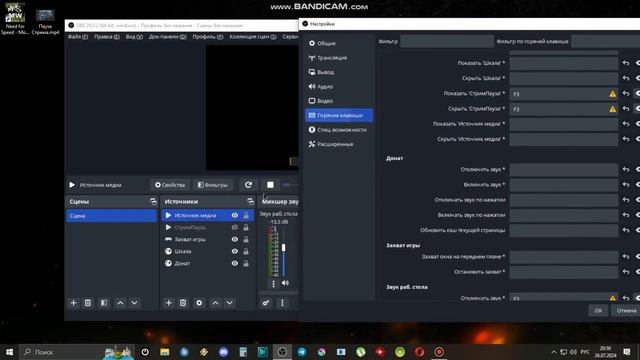640x360 pixels.
Task: Toggle visibility of Захват игры source
Action: point(235,240)
